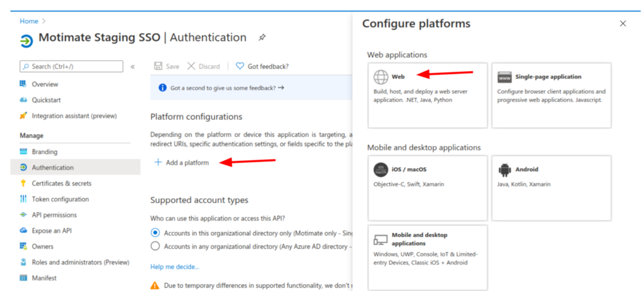
Task: Click the Got feedback heart icon
Action: point(240,67)
